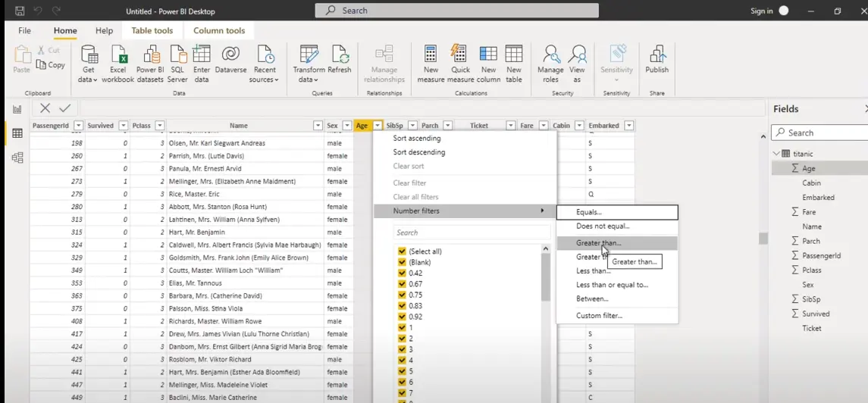Click the New table icon
The height and width of the screenshot is (403, 868).
coord(514,55)
